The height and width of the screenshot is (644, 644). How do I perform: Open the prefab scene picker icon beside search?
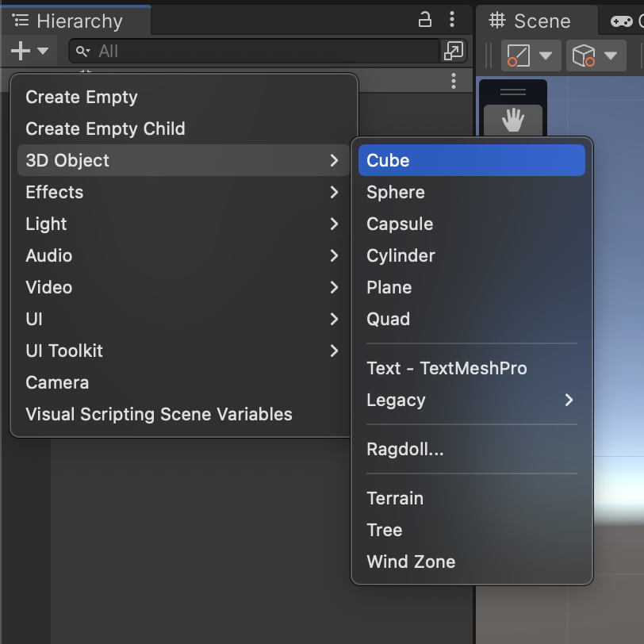(454, 51)
